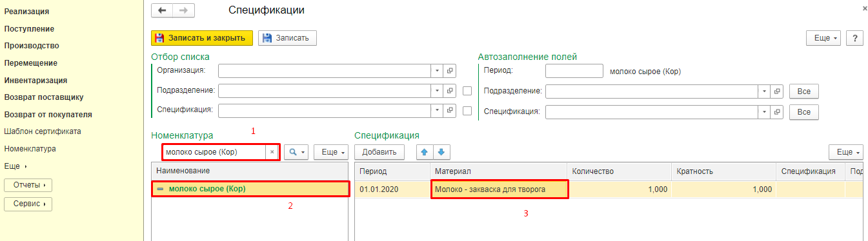Select Молоко - закваска для творога cell
Viewport: 868px width, 241px height.
tap(499, 189)
